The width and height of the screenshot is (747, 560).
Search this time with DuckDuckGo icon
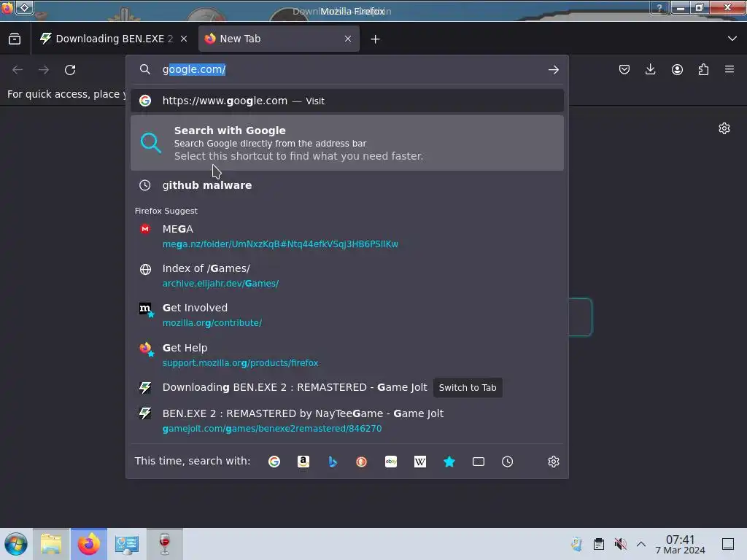(x=362, y=462)
